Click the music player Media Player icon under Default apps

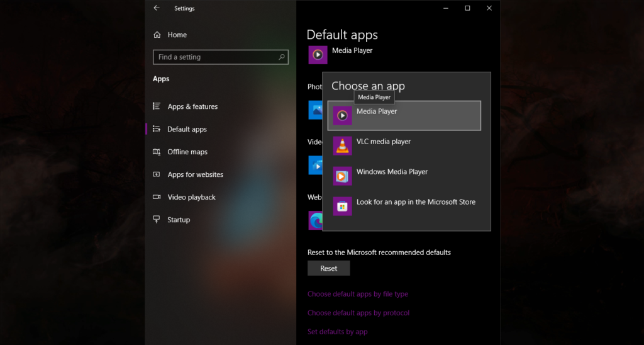point(318,55)
